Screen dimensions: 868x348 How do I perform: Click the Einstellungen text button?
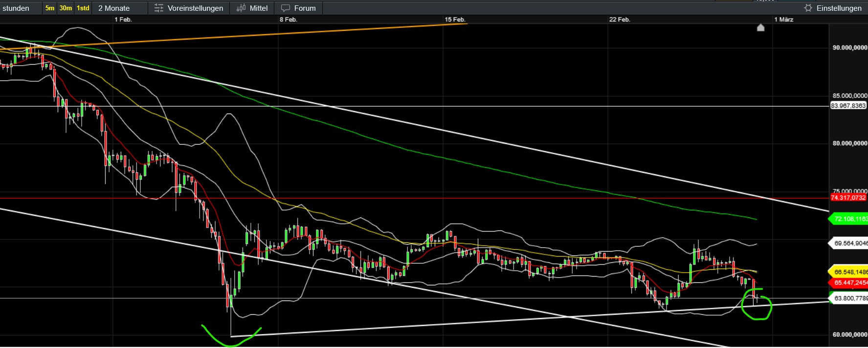coord(839,8)
